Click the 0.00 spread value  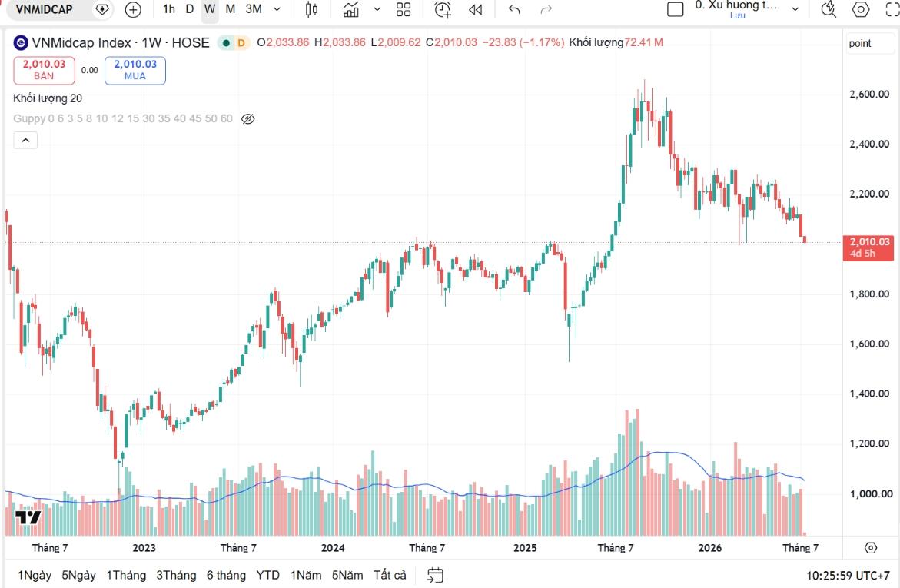[90, 70]
